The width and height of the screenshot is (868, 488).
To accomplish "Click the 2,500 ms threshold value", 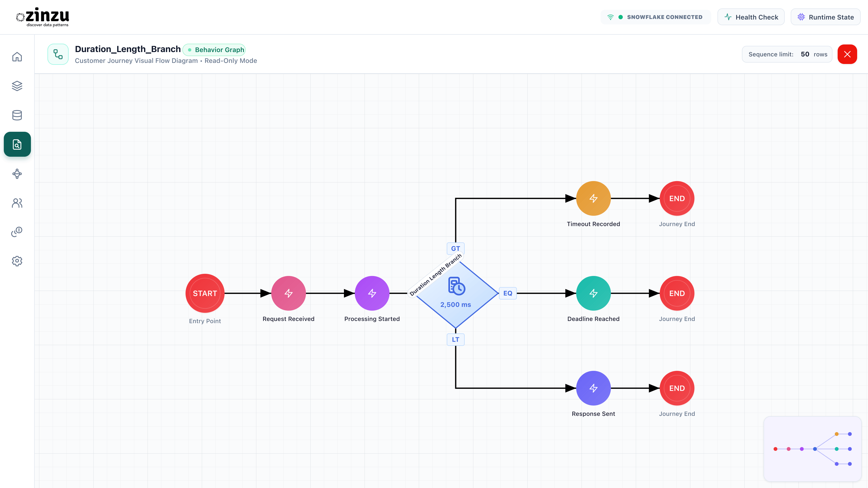I will (456, 304).
